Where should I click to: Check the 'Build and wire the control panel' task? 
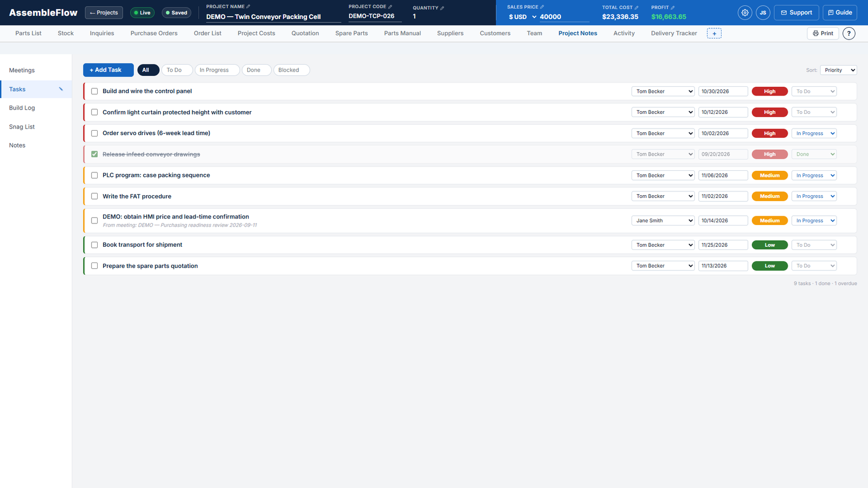tap(94, 91)
